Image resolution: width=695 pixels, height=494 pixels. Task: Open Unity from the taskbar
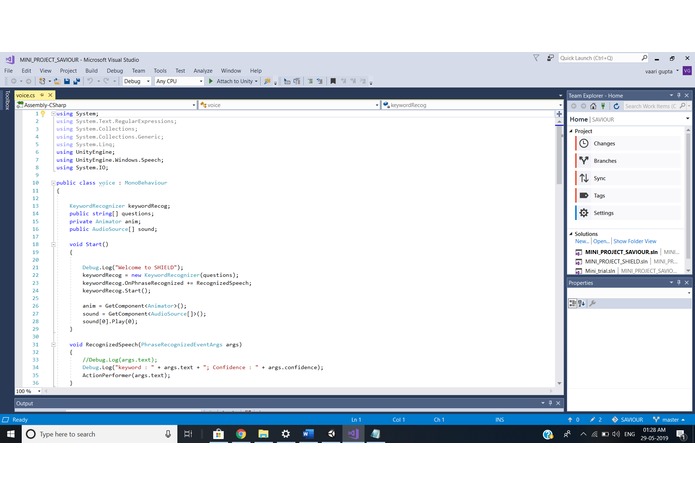coord(331,434)
